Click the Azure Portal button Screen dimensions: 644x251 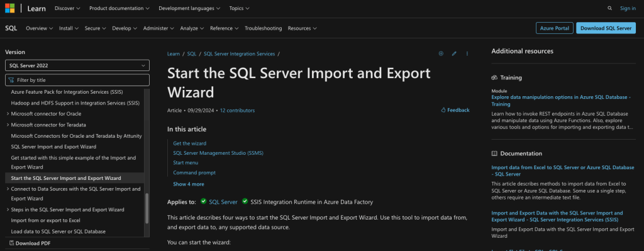tap(555, 28)
